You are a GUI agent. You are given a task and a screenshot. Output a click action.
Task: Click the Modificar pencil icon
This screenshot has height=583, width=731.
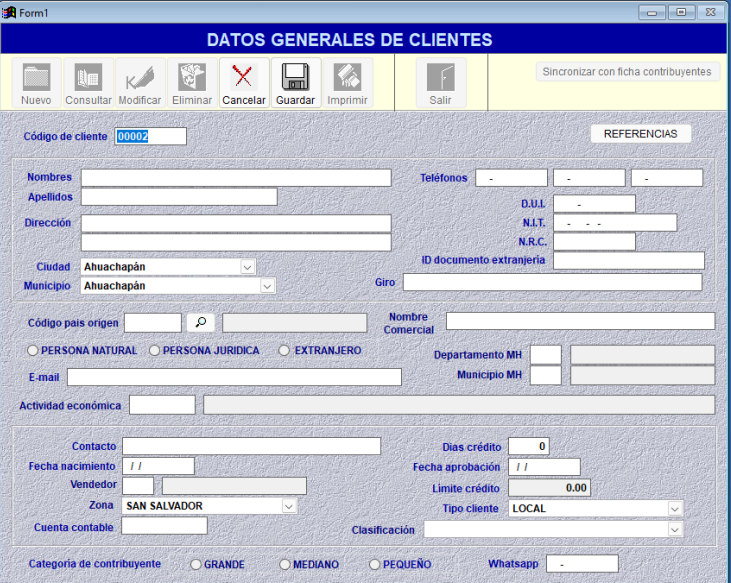point(140,77)
